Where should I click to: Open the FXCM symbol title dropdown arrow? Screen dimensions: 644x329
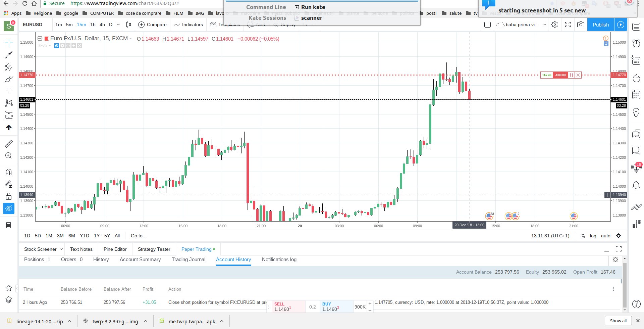click(130, 39)
